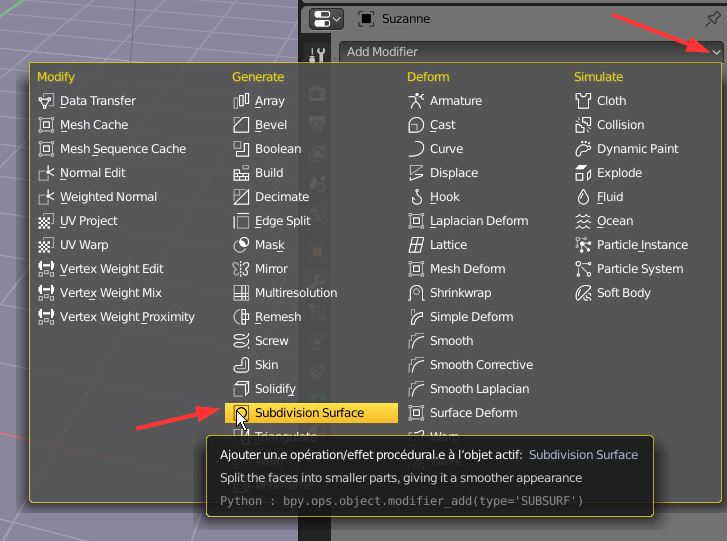Viewport: 727px width, 541px height.
Task: Select Subdivision Surface modifier
Action: (x=311, y=413)
